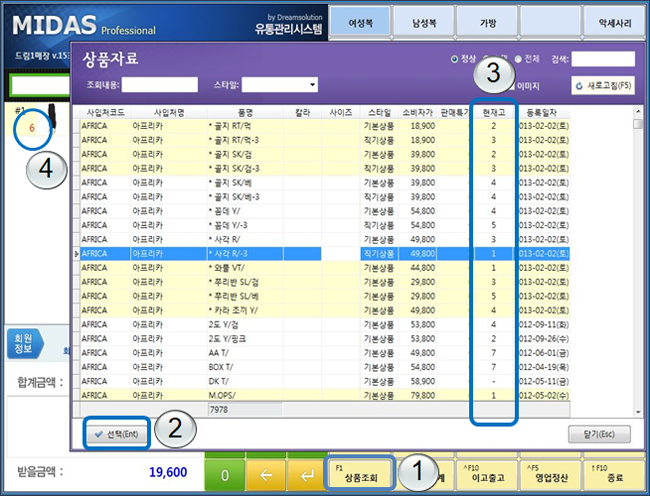Image resolution: width=650 pixels, height=496 pixels.
Task: Sort by the 등록일자 column header
Action: [541, 112]
